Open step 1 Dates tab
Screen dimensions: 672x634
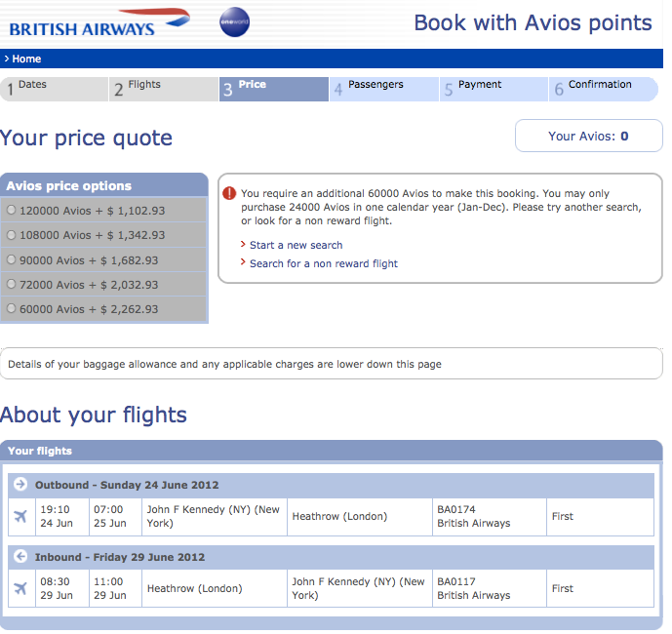coord(54,89)
